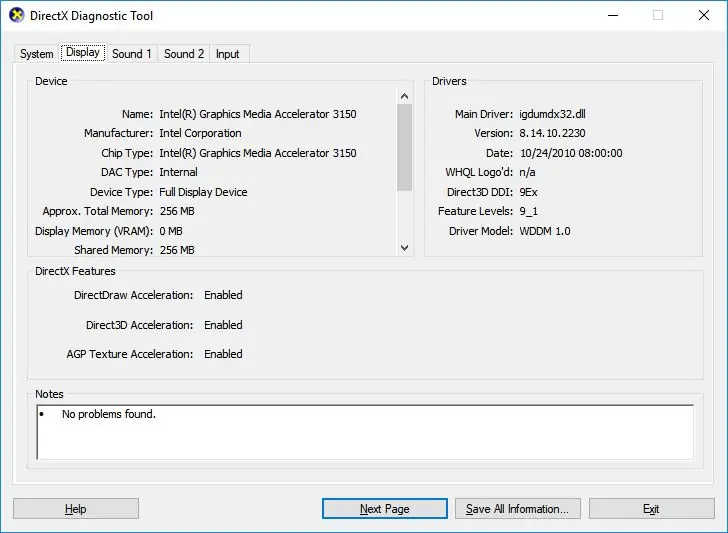Open the Sound 1 tab
728x533 pixels.
132,54
